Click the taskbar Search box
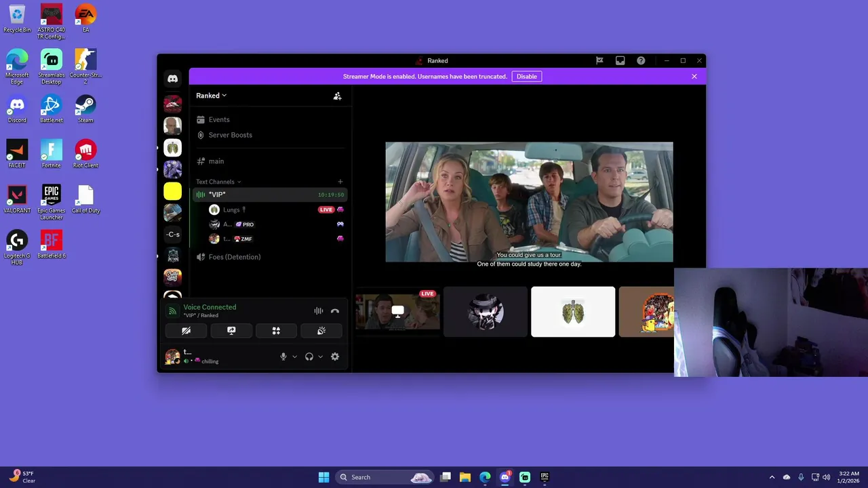This screenshot has height=488, width=868. (x=384, y=477)
